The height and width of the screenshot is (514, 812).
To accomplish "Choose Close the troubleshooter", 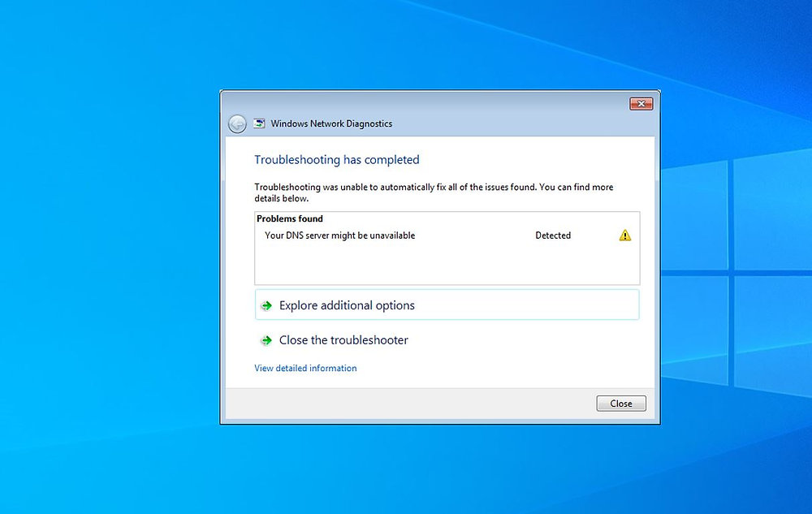I will 343,340.
